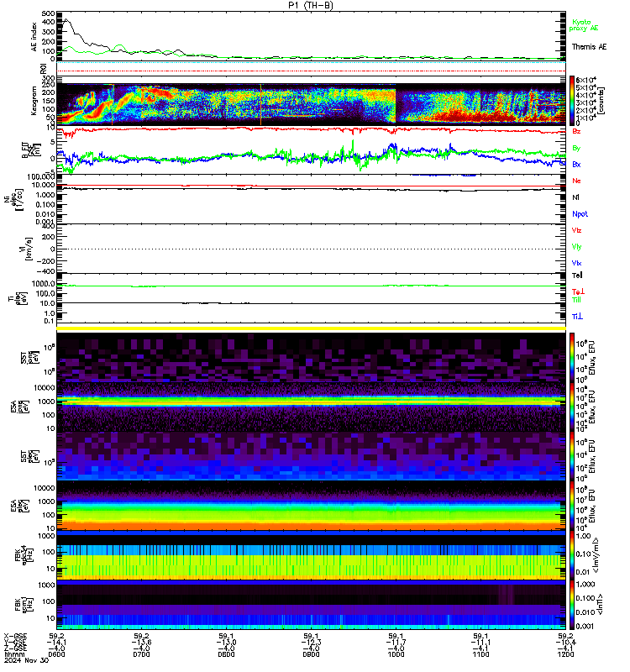This screenshot has height=672, width=630.
Task: Click the 0600 time tick label
Action: pos(56,654)
